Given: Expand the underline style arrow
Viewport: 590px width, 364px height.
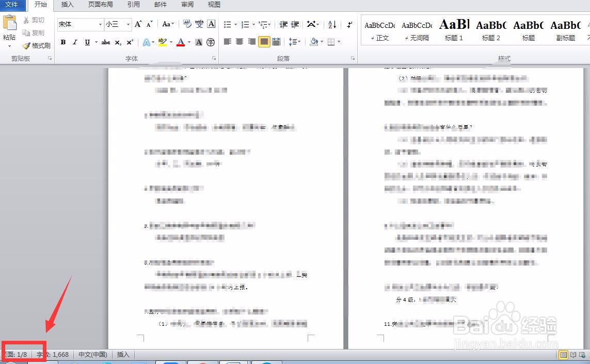Looking at the screenshot, I should click(96, 42).
